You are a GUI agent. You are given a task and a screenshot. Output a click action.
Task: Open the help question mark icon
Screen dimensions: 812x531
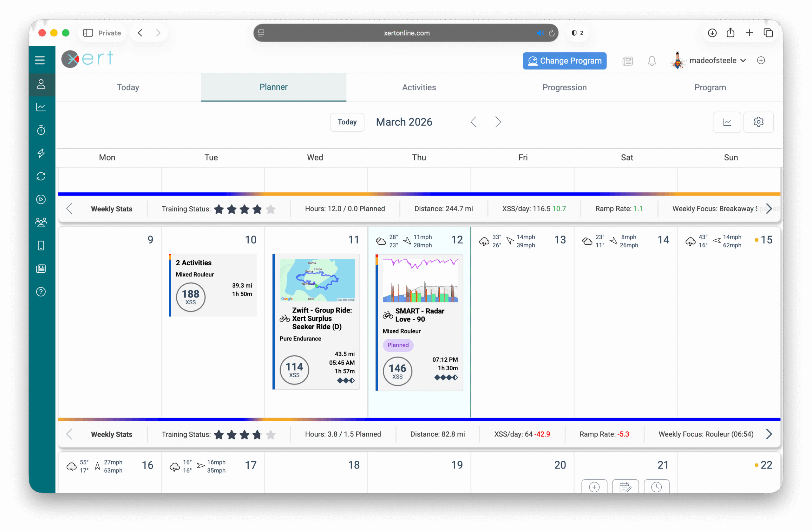coord(41,292)
